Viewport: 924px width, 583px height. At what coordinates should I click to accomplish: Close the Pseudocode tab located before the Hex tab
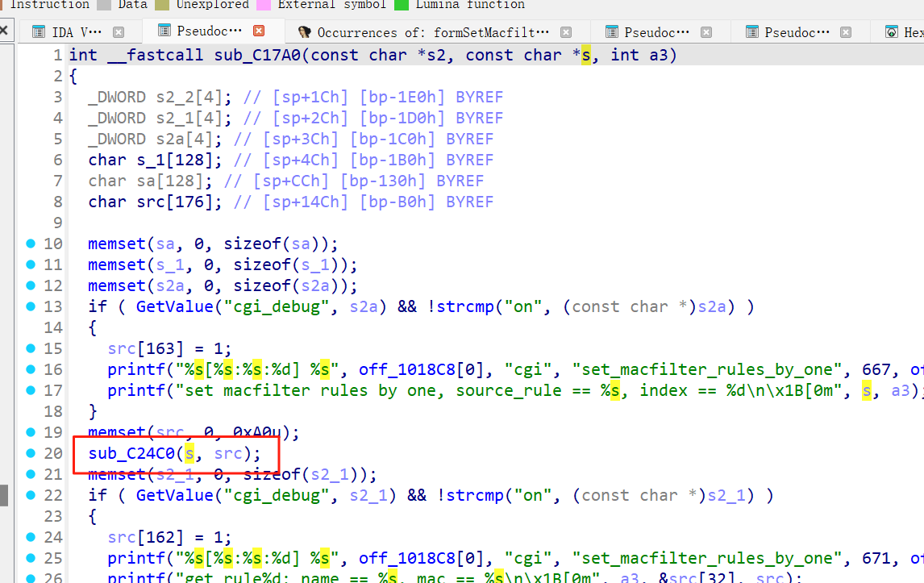click(846, 31)
